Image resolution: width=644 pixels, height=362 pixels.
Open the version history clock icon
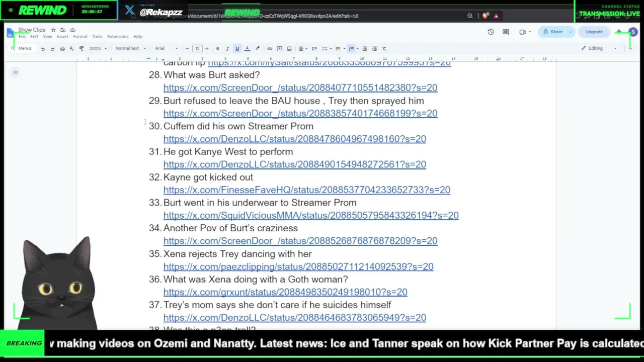tap(491, 32)
